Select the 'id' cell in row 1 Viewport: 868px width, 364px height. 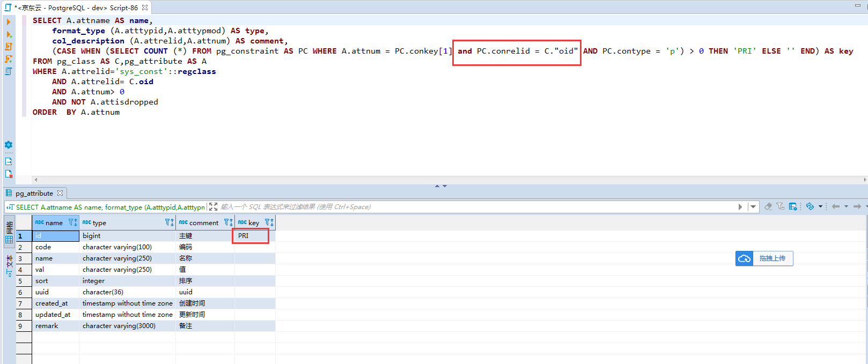[56, 236]
